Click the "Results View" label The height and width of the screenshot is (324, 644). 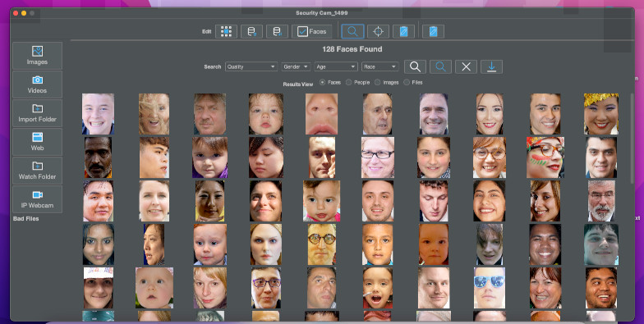tap(297, 84)
